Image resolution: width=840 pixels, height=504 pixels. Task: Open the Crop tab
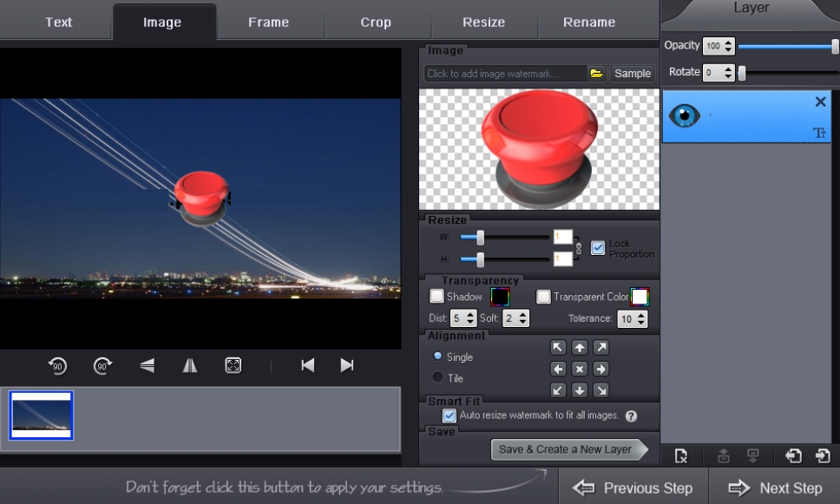376,23
